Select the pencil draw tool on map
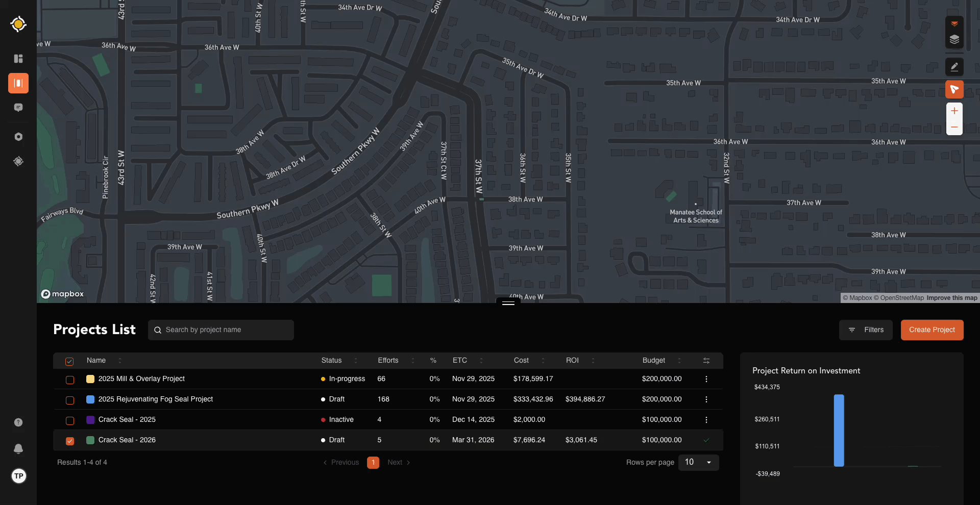The image size is (980, 505). tap(954, 66)
